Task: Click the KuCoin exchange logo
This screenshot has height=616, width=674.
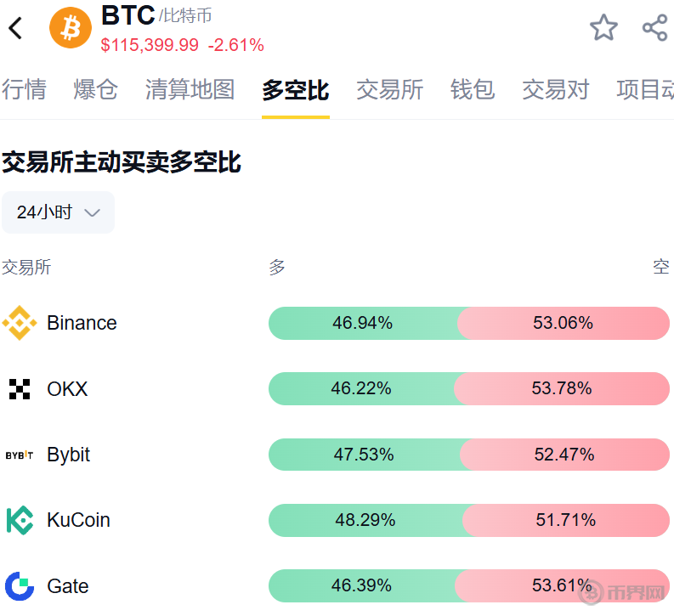Action: (20, 520)
